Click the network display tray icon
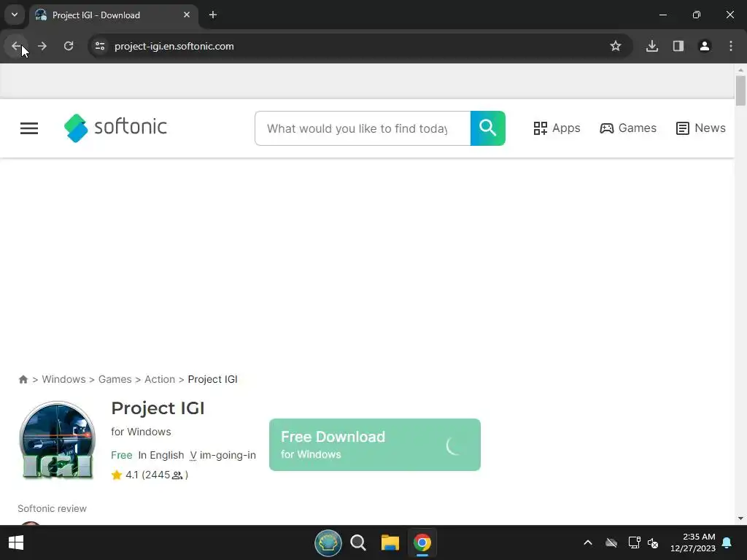Screen dimensions: 747x560 (x=634, y=542)
